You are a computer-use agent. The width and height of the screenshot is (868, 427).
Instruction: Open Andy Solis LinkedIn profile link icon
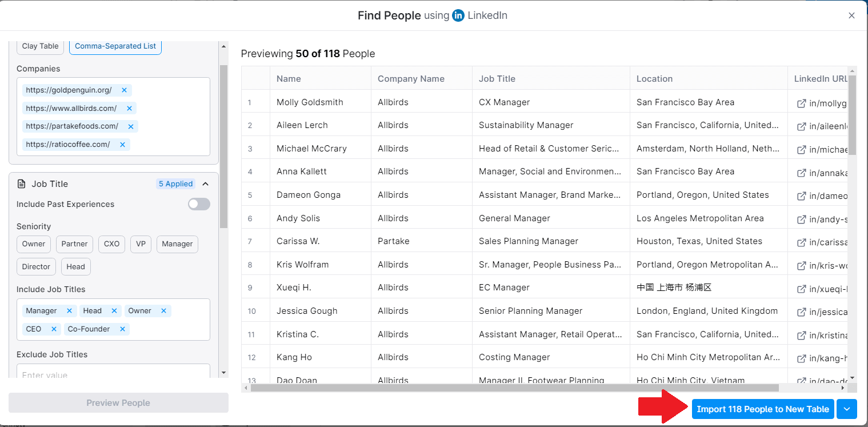[802, 219]
